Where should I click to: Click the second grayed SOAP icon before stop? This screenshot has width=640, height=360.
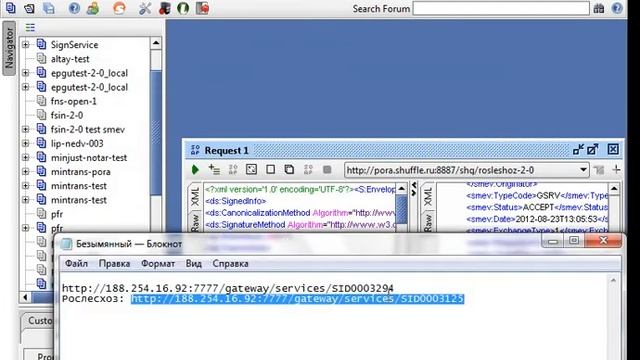pos(308,169)
